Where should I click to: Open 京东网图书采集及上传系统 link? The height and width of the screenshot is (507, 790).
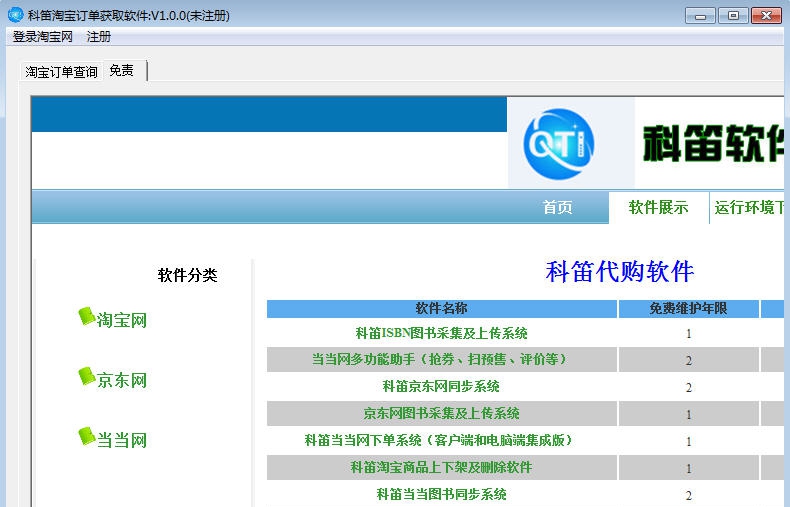pos(441,413)
